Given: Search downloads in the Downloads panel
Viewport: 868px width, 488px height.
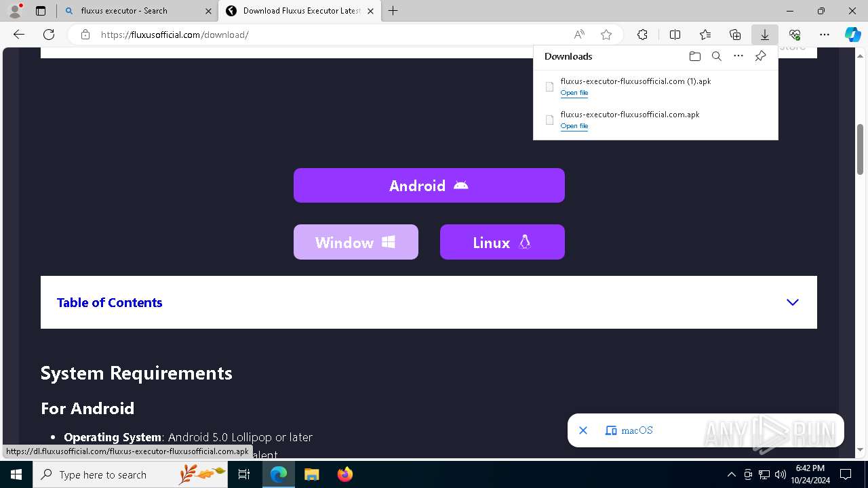Looking at the screenshot, I should point(717,56).
